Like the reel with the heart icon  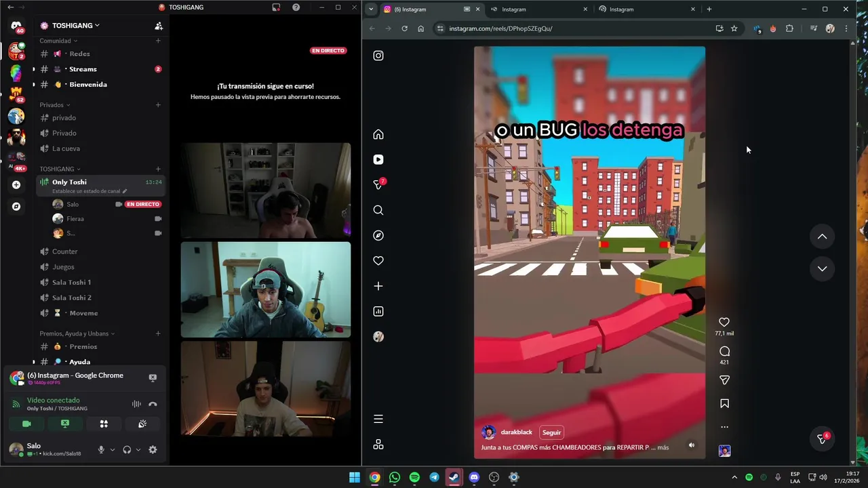[x=724, y=323]
